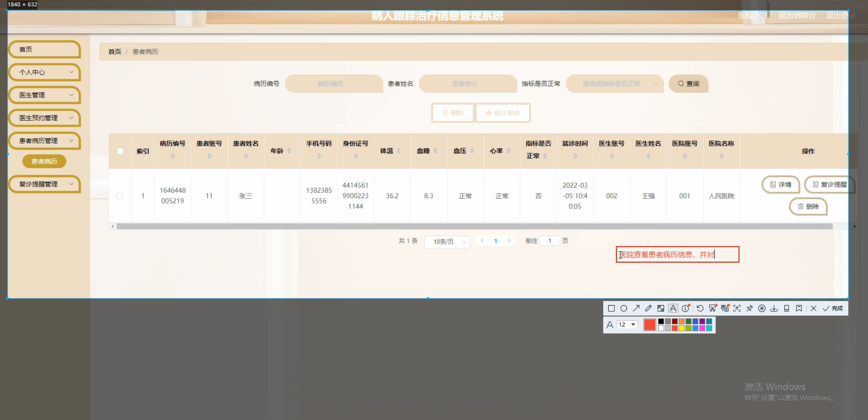868x420 pixels.
Task: Select the 患者病历 submenu item
Action: coord(44,161)
